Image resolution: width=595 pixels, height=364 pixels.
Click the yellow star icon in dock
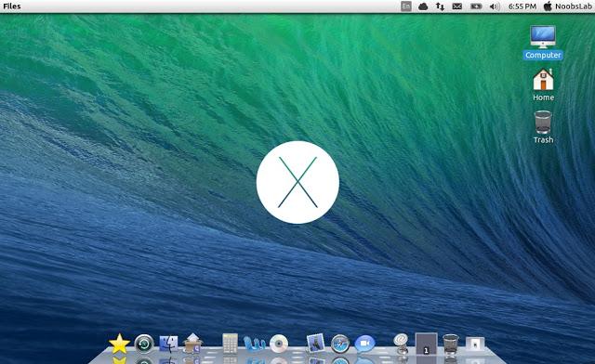click(x=119, y=344)
